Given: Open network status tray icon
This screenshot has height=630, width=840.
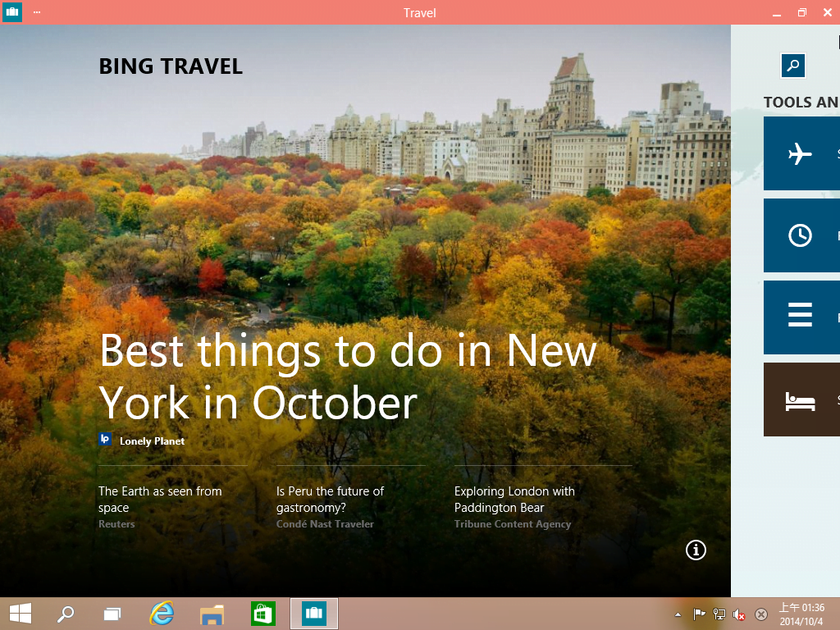Looking at the screenshot, I should [719, 614].
